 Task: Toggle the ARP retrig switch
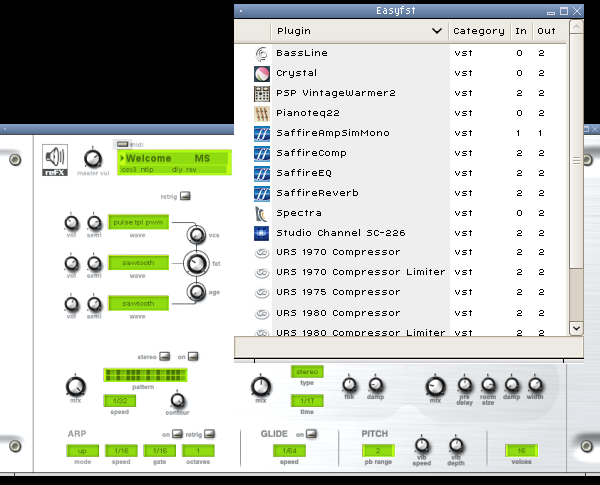point(210,434)
